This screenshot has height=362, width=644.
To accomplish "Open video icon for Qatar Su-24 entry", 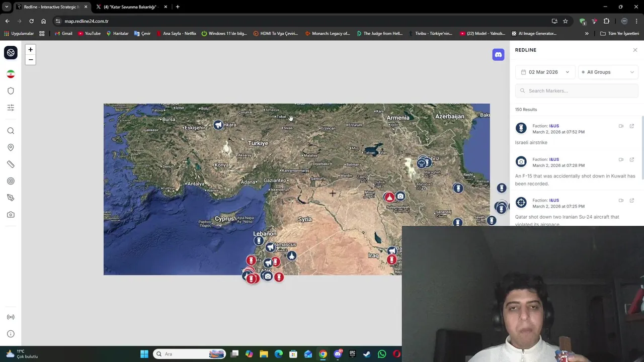I will 621,201.
